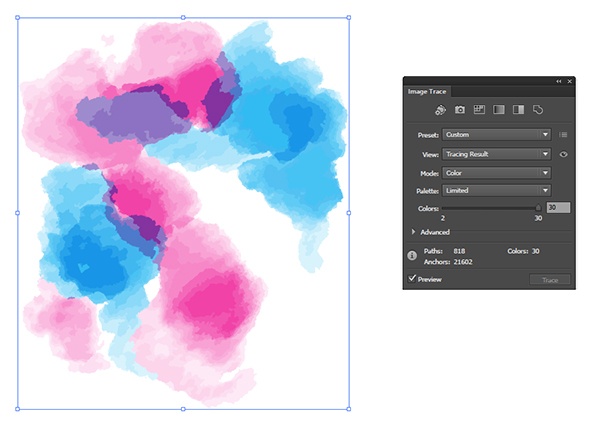Apply the Auto-Color trace preset icon

pyautogui.click(x=440, y=110)
